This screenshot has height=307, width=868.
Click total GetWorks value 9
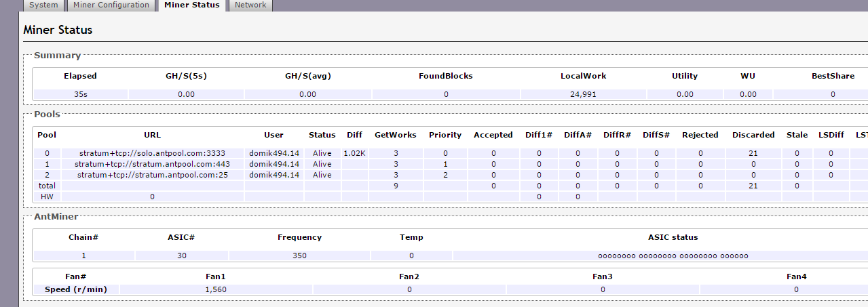(x=396, y=186)
